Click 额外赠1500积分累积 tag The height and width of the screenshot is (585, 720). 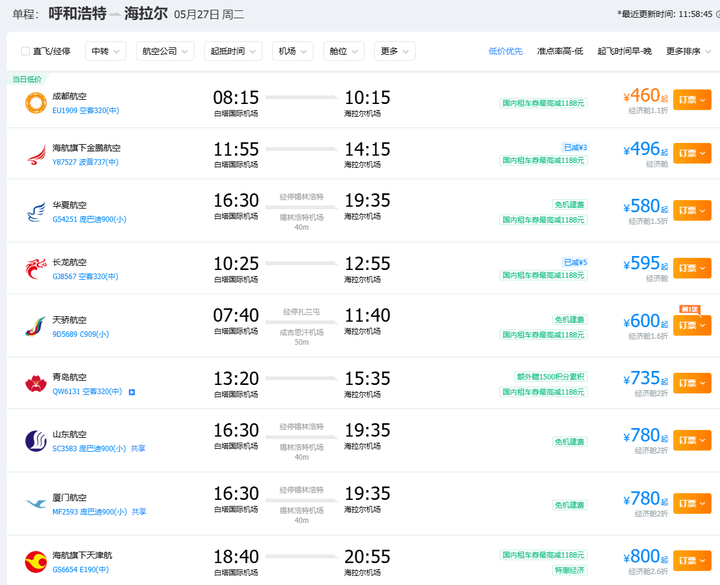click(x=551, y=377)
